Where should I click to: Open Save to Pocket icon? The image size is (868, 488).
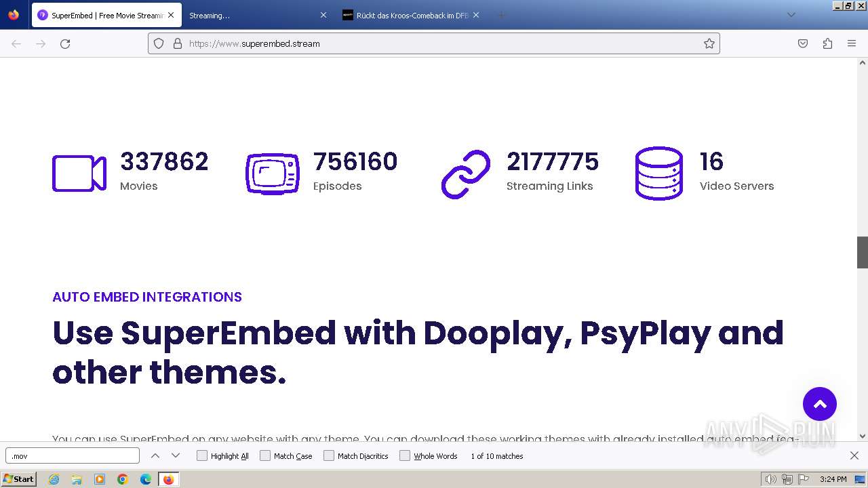(803, 43)
